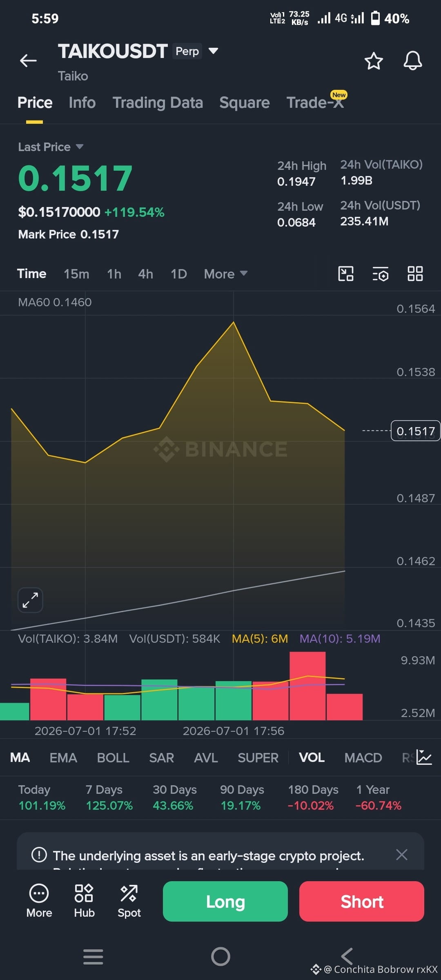Switch to the Trading Data tab
This screenshot has width=441, height=980.
(x=158, y=102)
